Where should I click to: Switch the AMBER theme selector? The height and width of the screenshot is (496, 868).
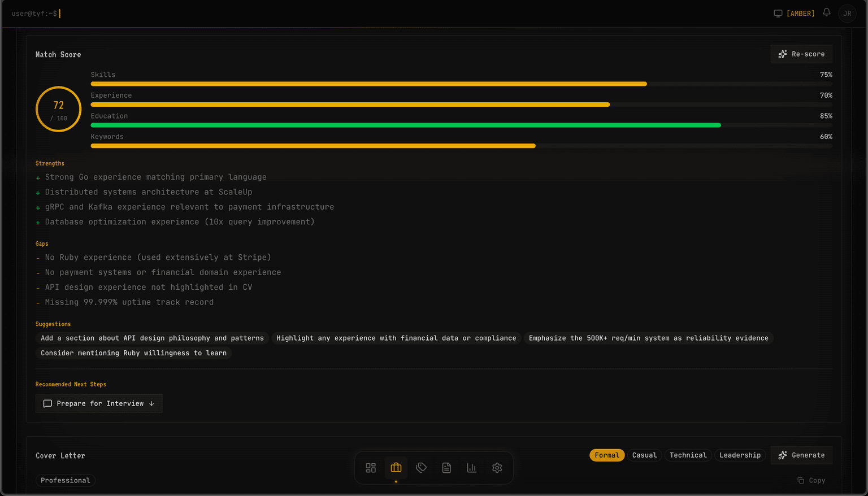[794, 14]
